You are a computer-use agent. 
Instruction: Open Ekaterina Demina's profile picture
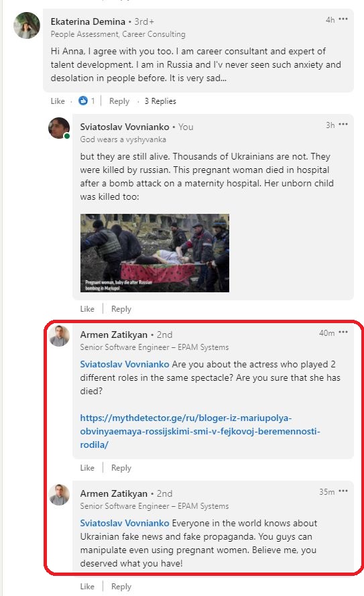(x=27, y=25)
